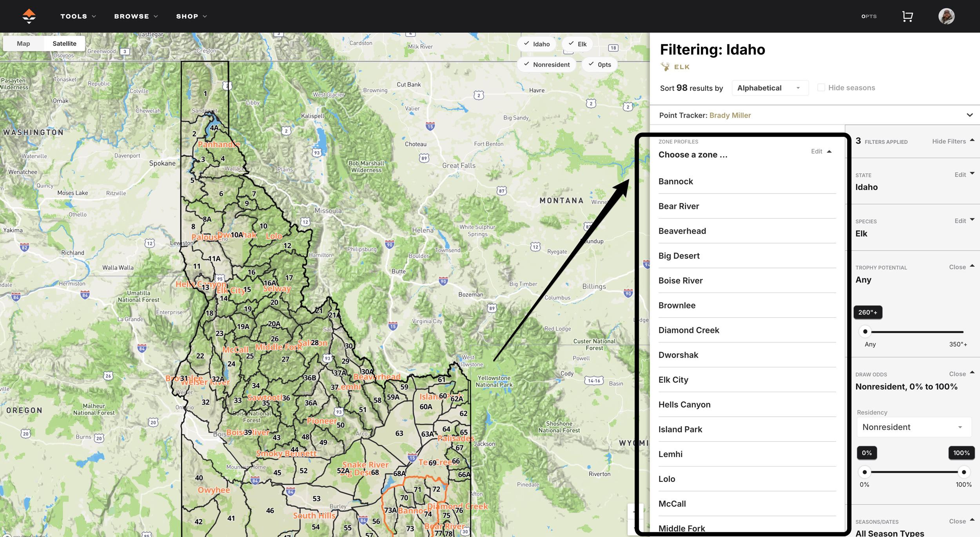Open the Alphabetical sort dropdown

tap(769, 88)
